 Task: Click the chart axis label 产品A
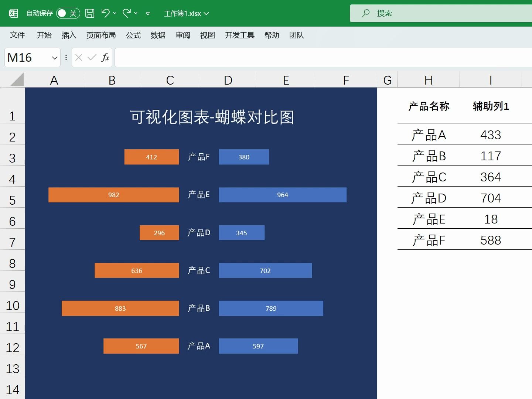tap(199, 346)
